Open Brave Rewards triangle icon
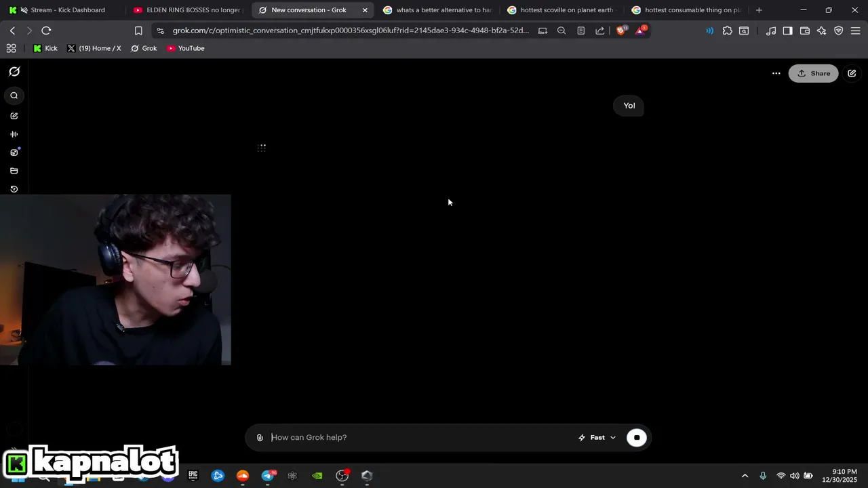This screenshot has width=868, height=488. point(640,30)
